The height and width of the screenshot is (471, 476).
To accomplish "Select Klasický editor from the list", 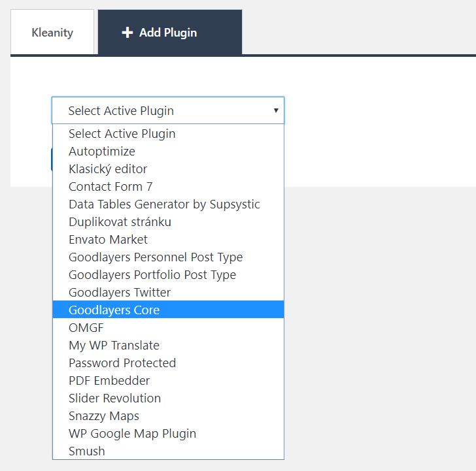I will click(168, 169).
